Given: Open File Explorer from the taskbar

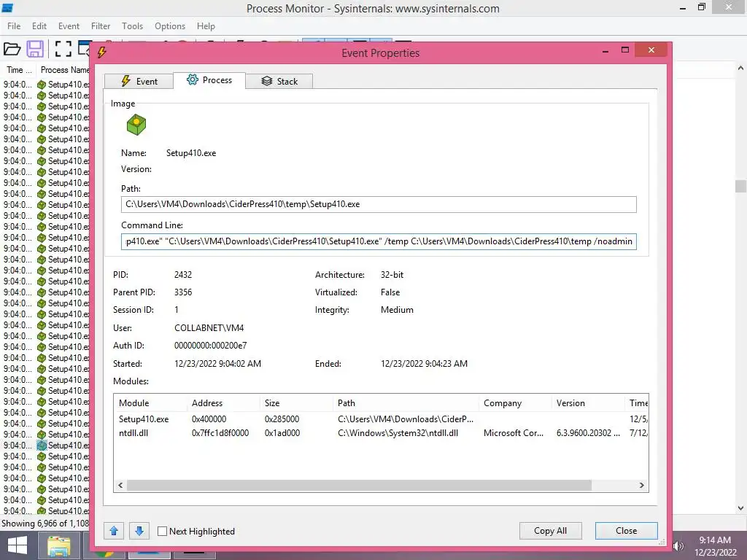Looking at the screenshot, I should pos(58,546).
